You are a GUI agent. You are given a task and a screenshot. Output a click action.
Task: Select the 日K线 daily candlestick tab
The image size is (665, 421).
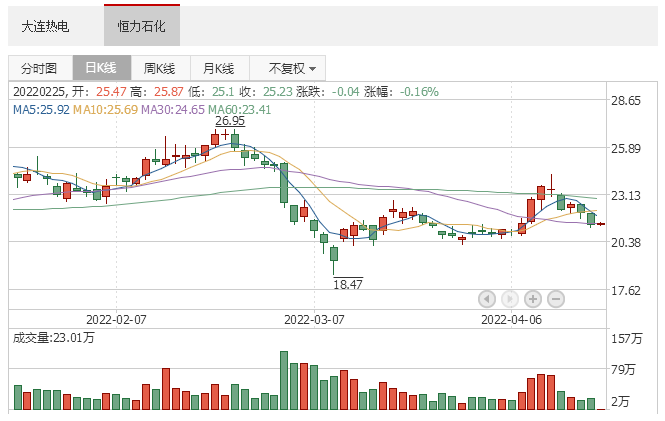(x=102, y=68)
